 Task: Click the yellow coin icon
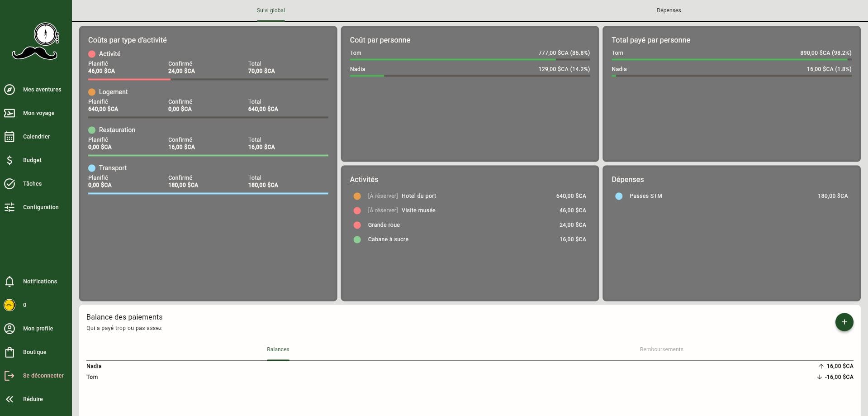coord(9,305)
